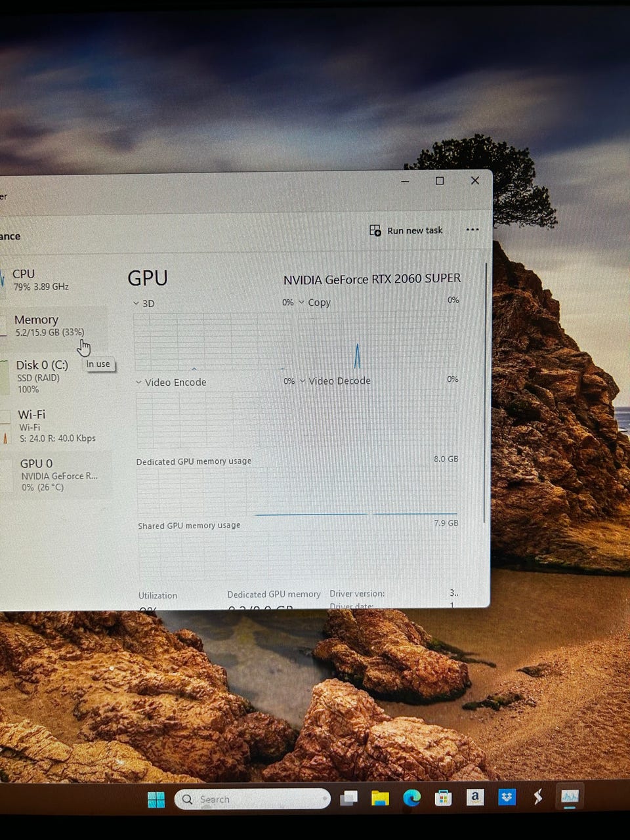Select CPU in the performance sidebar
This screenshot has width=630, height=840.
[54, 280]
